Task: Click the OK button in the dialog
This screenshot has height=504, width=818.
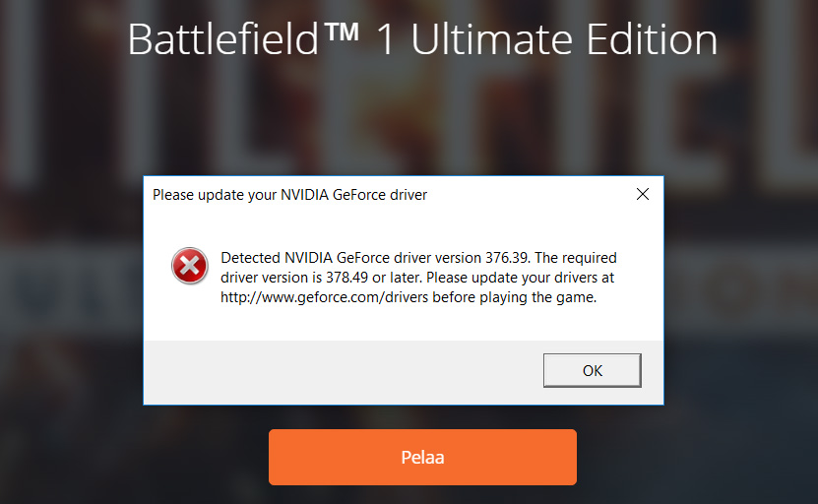Action: tap(593, 370)
